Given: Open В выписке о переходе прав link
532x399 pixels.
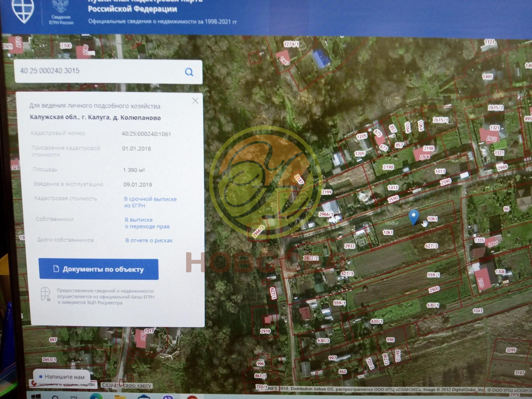Looking at the screenshot, I should (x=147, y=223).
